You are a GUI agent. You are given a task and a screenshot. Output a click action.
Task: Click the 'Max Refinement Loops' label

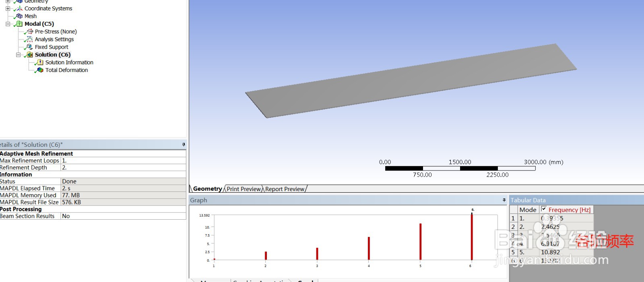point(29,161)
